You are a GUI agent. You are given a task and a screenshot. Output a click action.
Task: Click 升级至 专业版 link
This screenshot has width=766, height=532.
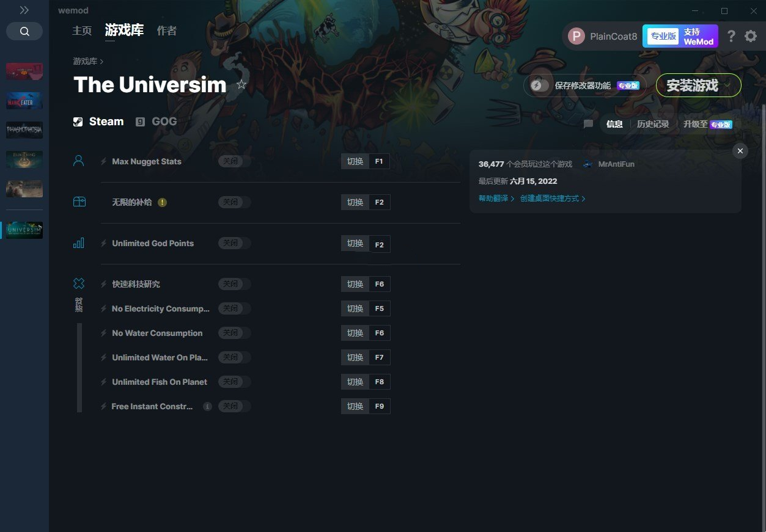(707, 124)
